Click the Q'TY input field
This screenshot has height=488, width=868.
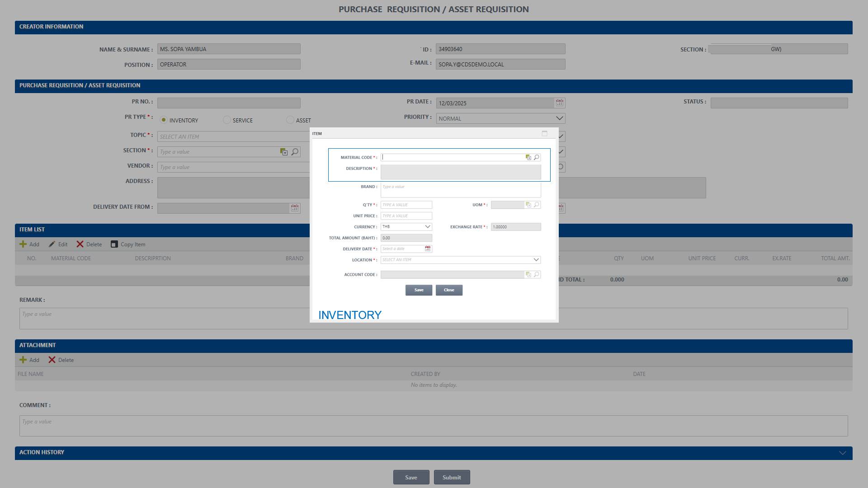pos(406,205)
